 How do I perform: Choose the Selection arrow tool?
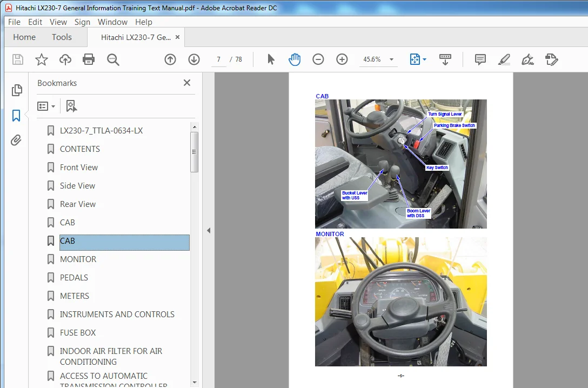tap(271, 59)
